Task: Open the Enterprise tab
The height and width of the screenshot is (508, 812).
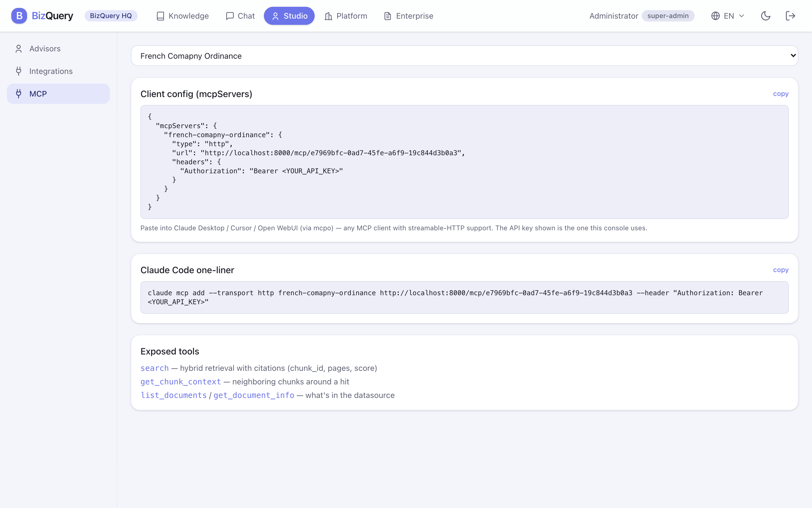Action: click(x=408, y=16)
